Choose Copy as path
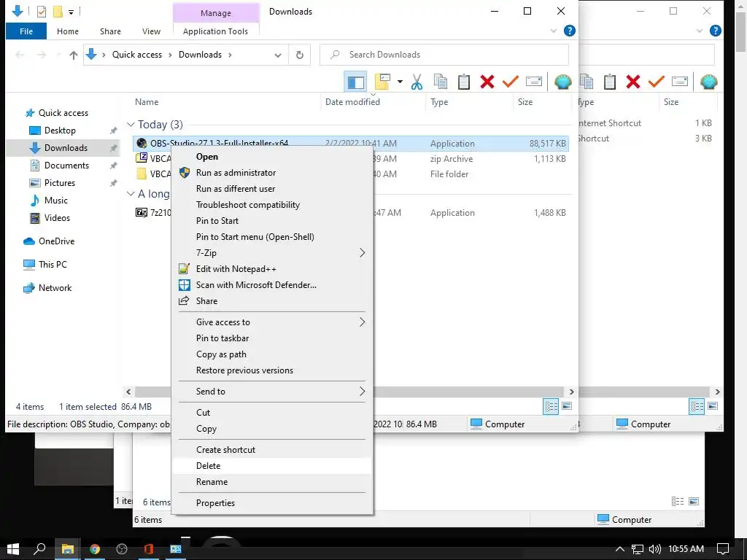The width and height of the screenshot is (747, 560). [x=271, y=354]
